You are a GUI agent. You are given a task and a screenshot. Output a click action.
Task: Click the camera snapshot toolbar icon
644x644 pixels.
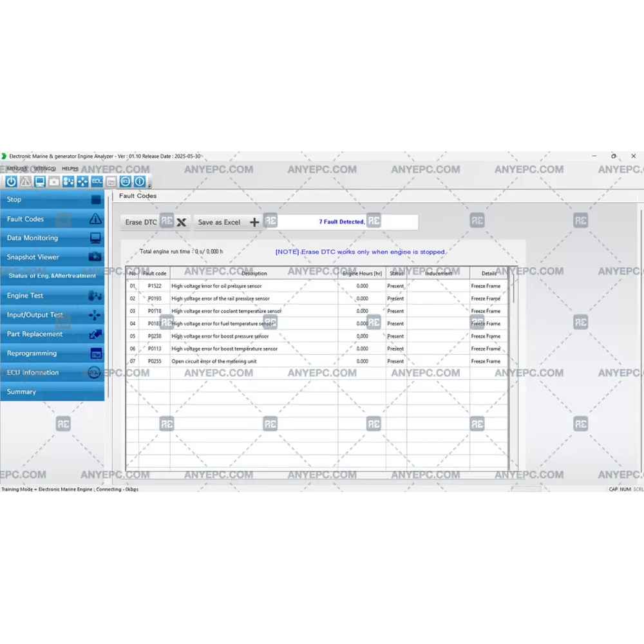tap(54, 182)
